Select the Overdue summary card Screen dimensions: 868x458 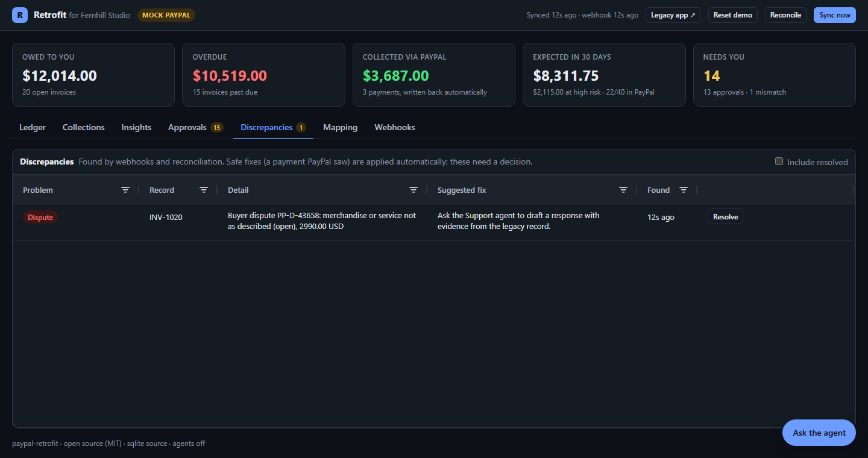[263, 75]
